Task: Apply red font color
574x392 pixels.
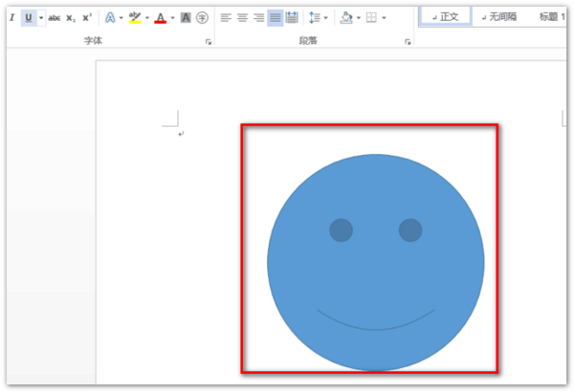Action: pos(160,17)
